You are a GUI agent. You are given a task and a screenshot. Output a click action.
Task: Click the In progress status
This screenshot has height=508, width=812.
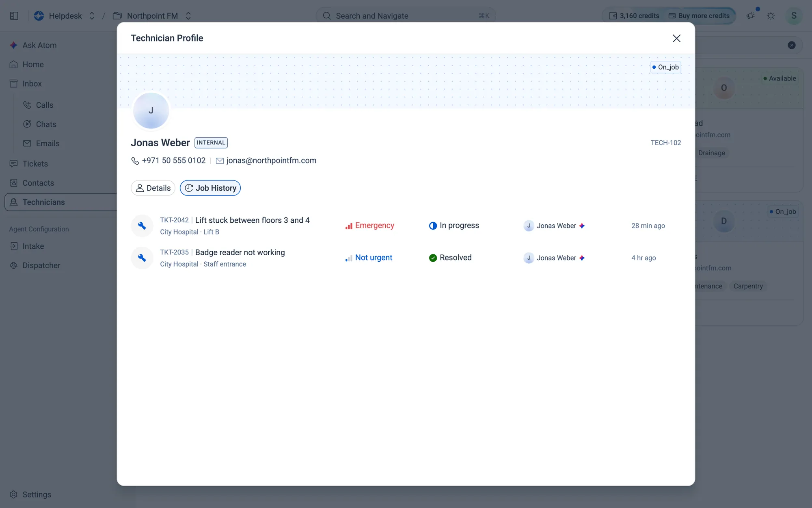[454, 226]
